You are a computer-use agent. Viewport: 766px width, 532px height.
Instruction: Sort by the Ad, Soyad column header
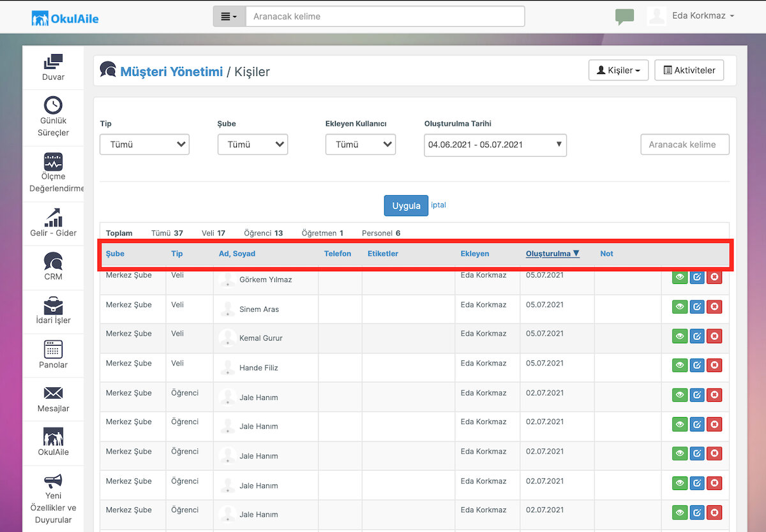(237, 254)
